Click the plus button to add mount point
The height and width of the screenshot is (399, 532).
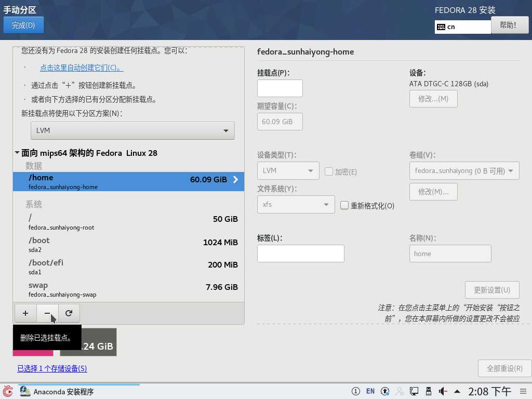coord(25,313)
